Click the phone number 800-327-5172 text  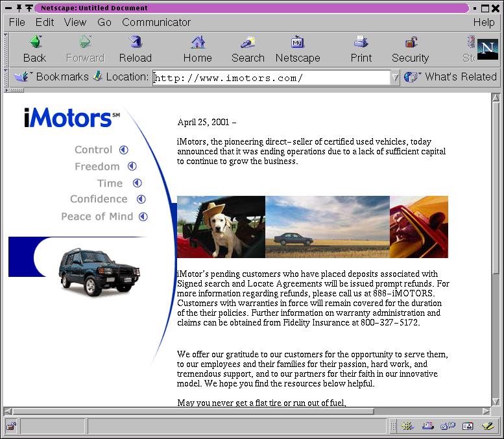point(389,322)
